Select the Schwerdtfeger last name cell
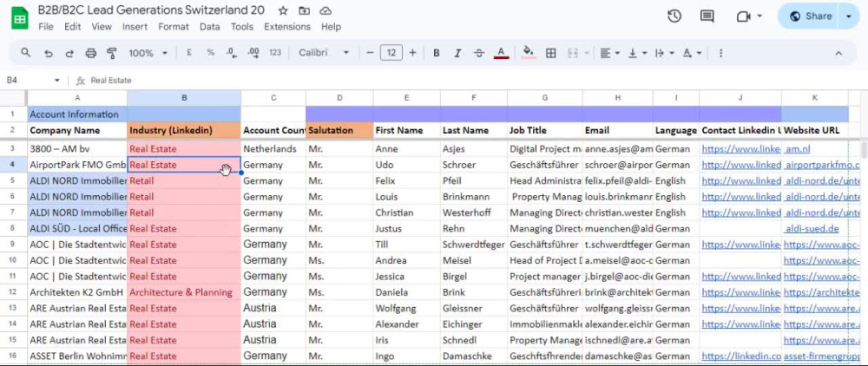This screenshot has width=868, height=366. 474,245
